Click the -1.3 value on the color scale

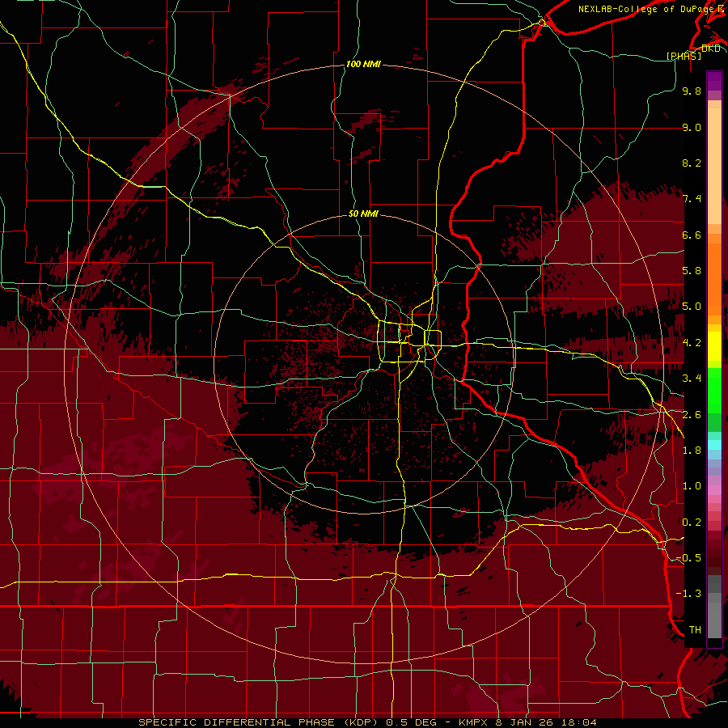tap(688, 594)
